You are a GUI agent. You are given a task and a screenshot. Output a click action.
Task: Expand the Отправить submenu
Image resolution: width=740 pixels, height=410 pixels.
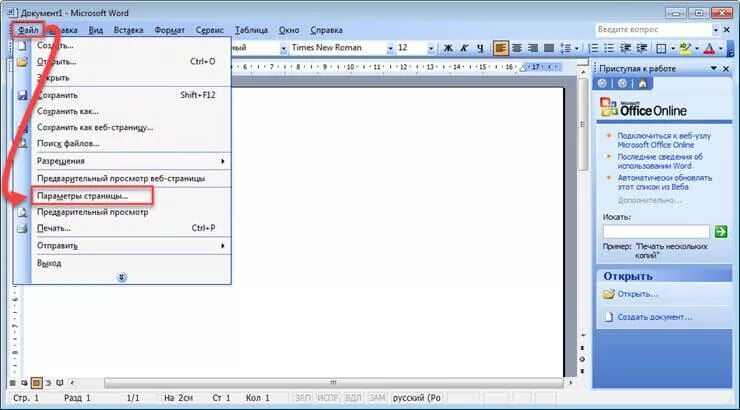[x=132, y=245]
